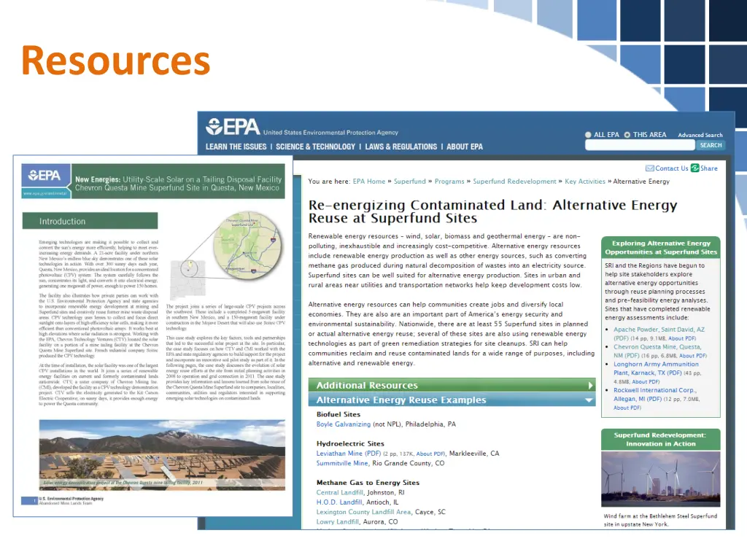The height and width of the screenshot is (560, 747).
Task: Click the Share icon
Action: coord(695,168)
